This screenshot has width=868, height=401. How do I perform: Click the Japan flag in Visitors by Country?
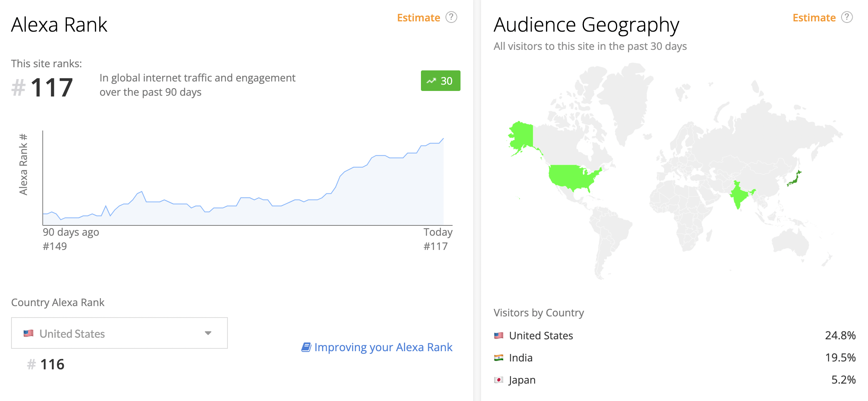click(x=498, y=380)
